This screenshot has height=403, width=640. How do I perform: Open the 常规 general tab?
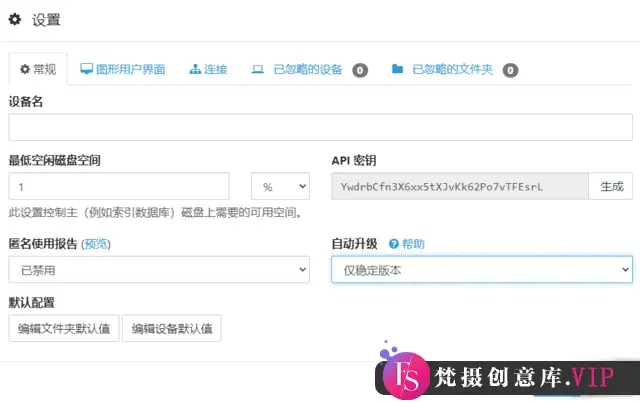(x=38, y=69)
